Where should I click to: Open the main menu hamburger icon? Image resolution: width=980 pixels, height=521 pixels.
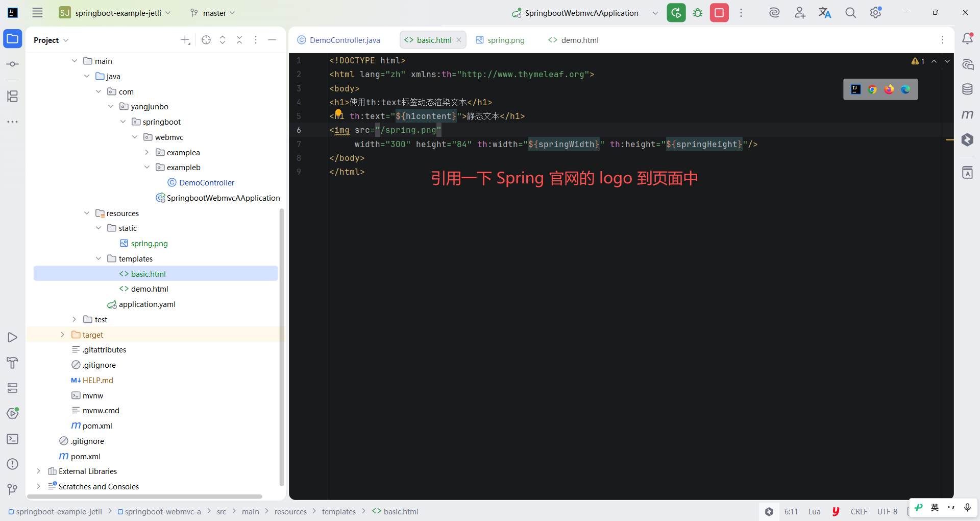point(37,13)
